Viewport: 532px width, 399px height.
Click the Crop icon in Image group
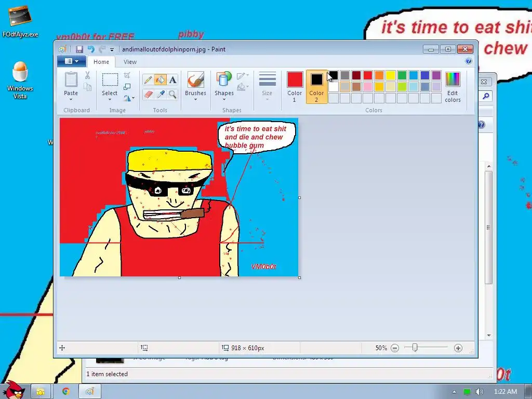pos(127,75)
